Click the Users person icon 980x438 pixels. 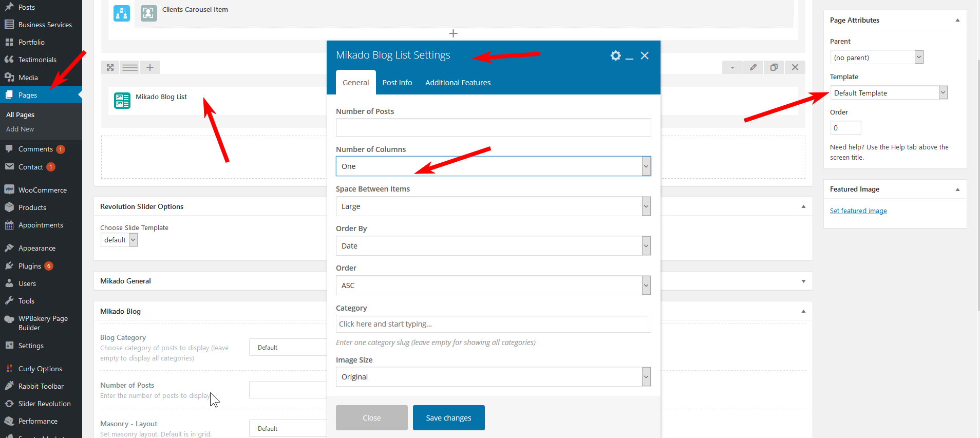[x=9, y=283]
